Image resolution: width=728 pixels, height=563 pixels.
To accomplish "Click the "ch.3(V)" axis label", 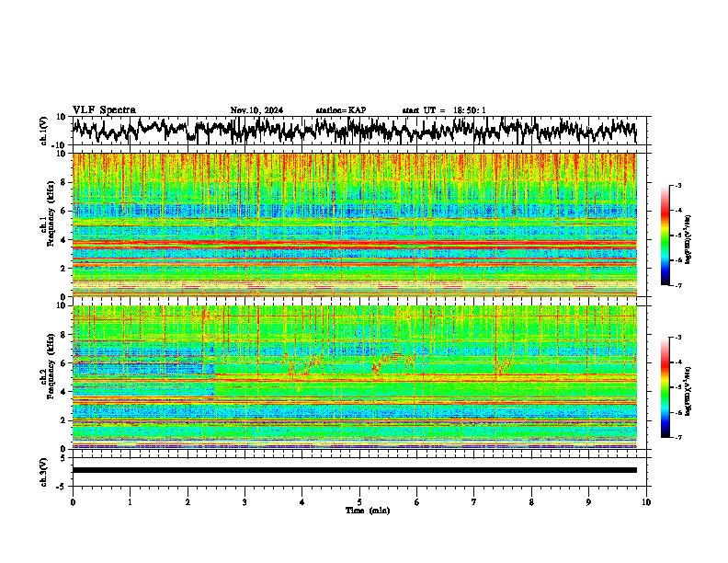I will point(44,473).
